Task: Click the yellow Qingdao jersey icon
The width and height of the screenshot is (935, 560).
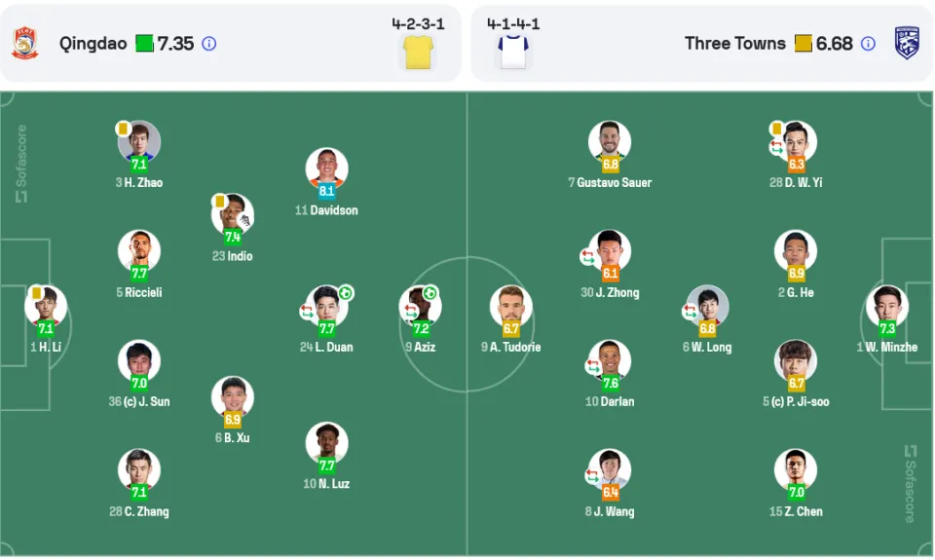Action: 418,52
